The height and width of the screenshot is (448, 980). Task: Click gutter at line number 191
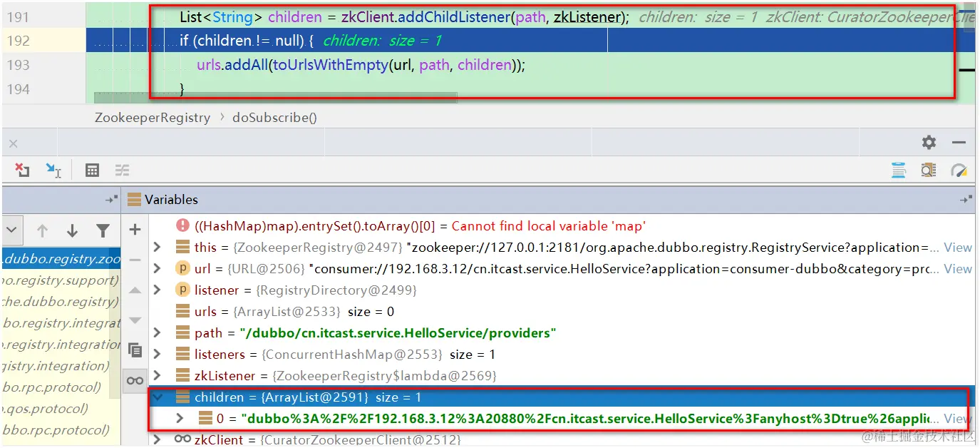pyautogui.click(x=18, y=16)
